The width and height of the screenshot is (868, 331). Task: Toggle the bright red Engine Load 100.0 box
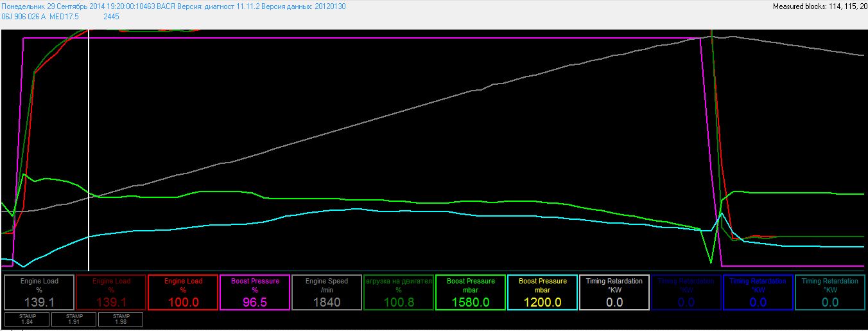pyautogui.click(x=183, y=292)
